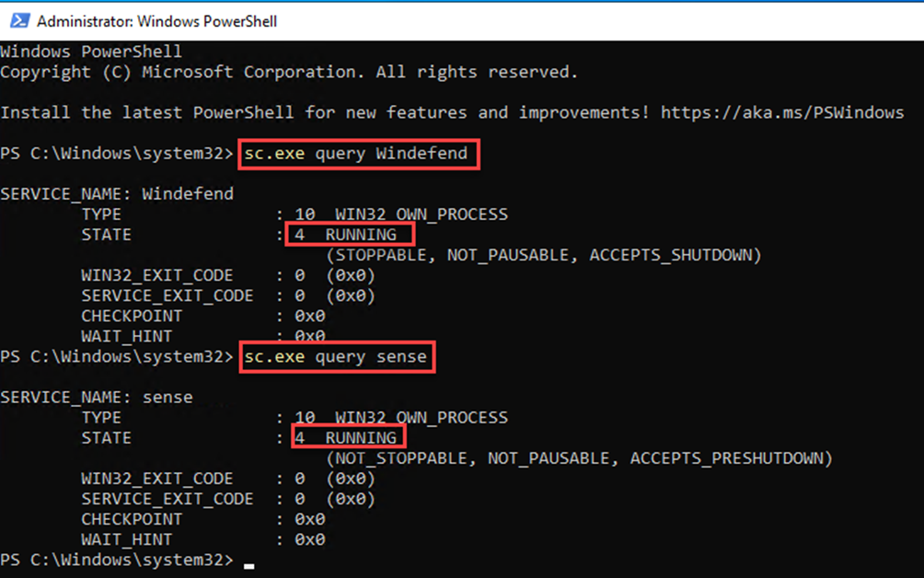This screenshot has width=924, height=578.
Task: Open the https://aka.ms/PSWindows link
Action: (782, 112)
